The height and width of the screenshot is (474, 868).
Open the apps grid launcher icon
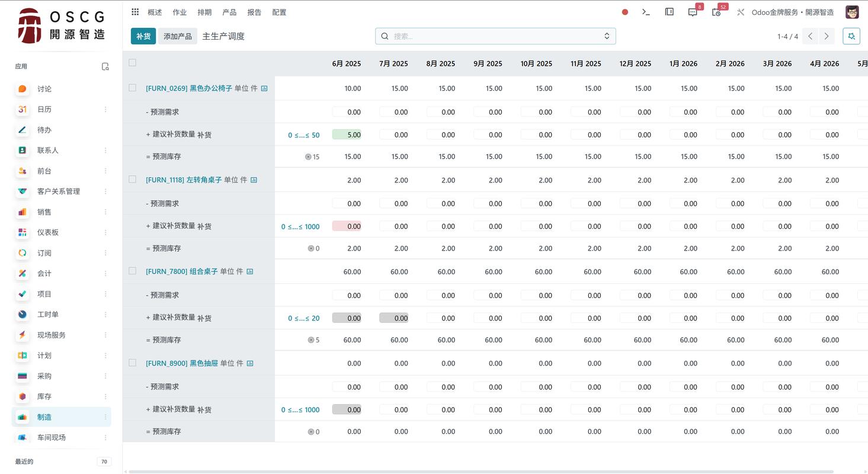coord(135,12)
